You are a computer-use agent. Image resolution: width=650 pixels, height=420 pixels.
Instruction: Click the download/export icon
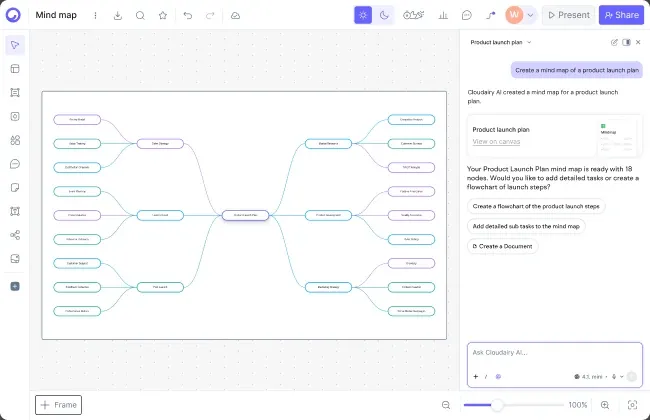pos(118,15)
